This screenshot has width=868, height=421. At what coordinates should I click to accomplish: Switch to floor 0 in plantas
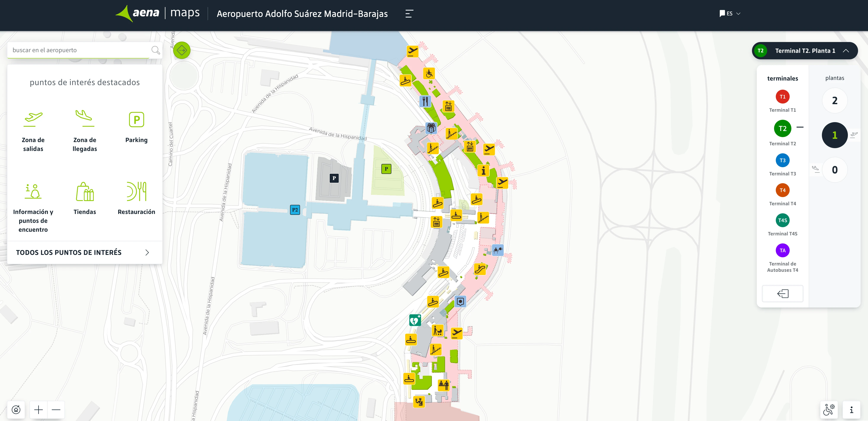point(835,170)
